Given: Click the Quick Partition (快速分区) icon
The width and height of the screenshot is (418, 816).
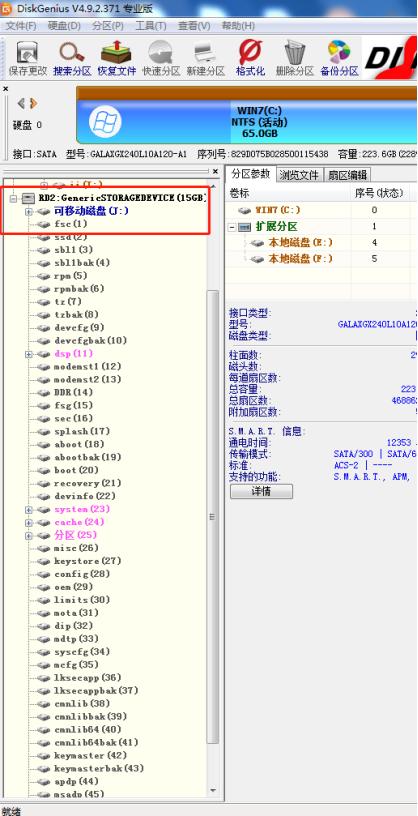Looking at the screenshot, I should [161, 58].
